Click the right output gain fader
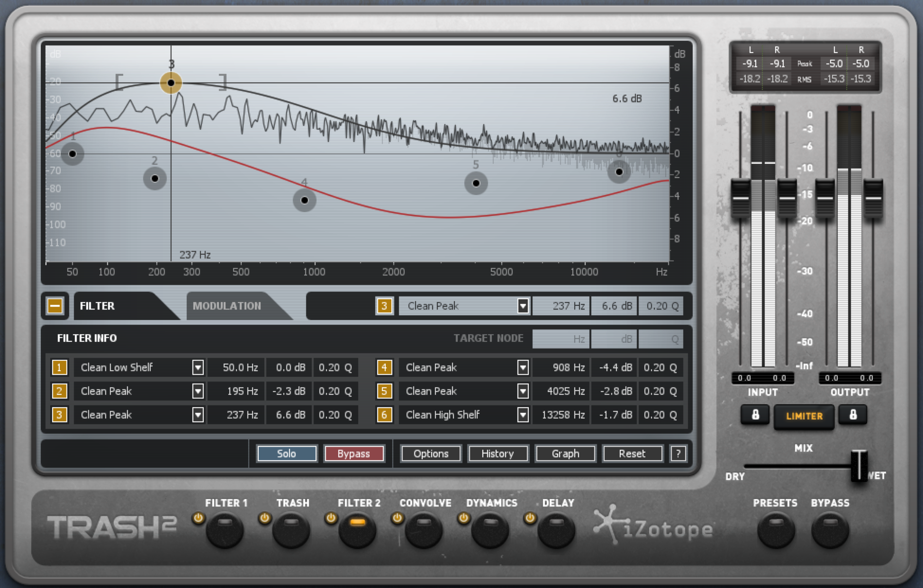Viewport: 923px width, 588px height. (x=873, y=198)
